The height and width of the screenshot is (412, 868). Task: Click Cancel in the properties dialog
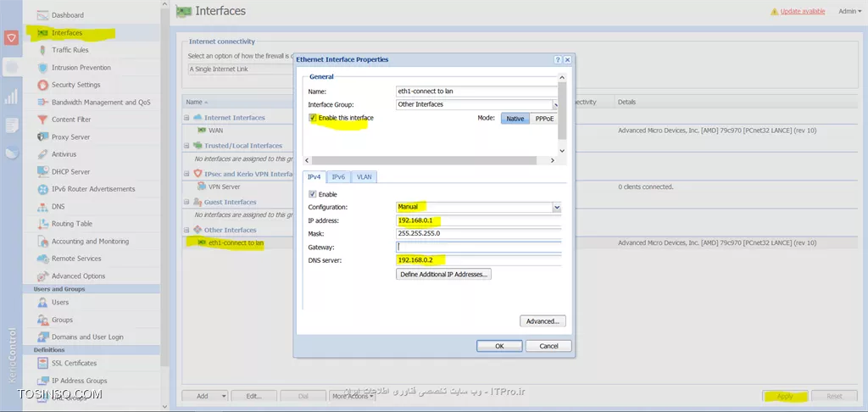pos(548,346)
